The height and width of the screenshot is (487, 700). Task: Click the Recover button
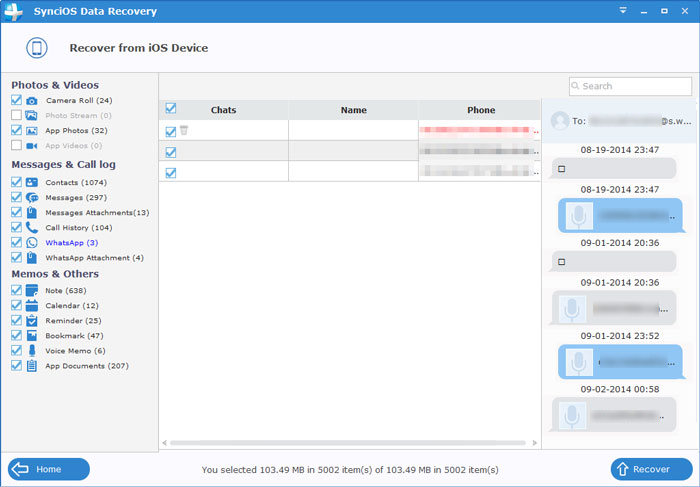point(651,469)
